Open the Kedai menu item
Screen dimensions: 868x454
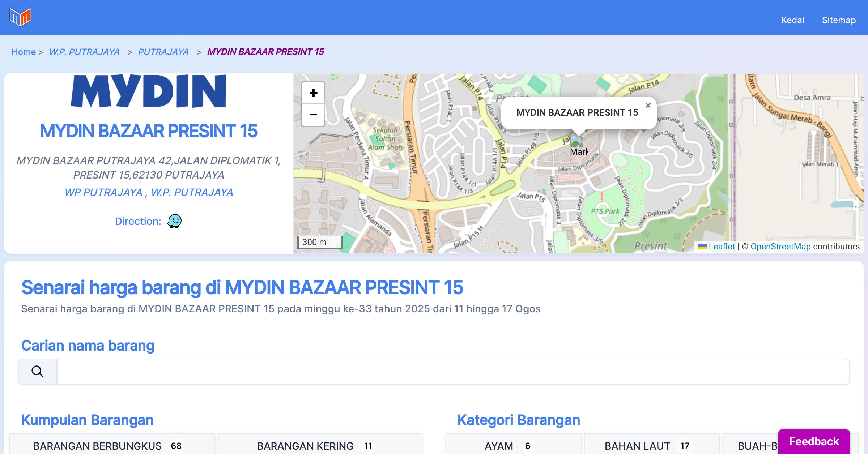coord(792,20)
